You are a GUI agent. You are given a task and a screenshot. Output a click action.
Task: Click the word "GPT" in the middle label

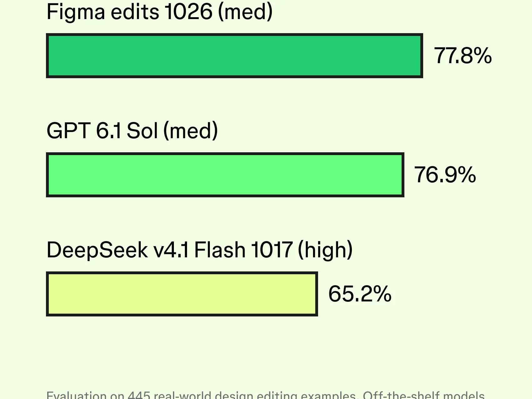pos(68,131)
